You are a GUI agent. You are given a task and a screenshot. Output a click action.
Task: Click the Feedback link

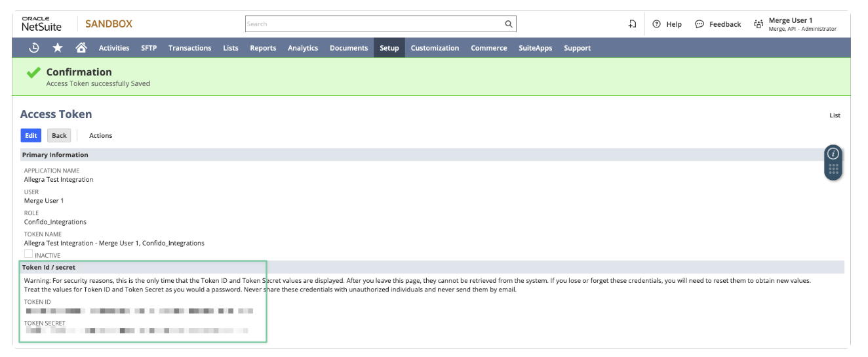tap(725, 24)
